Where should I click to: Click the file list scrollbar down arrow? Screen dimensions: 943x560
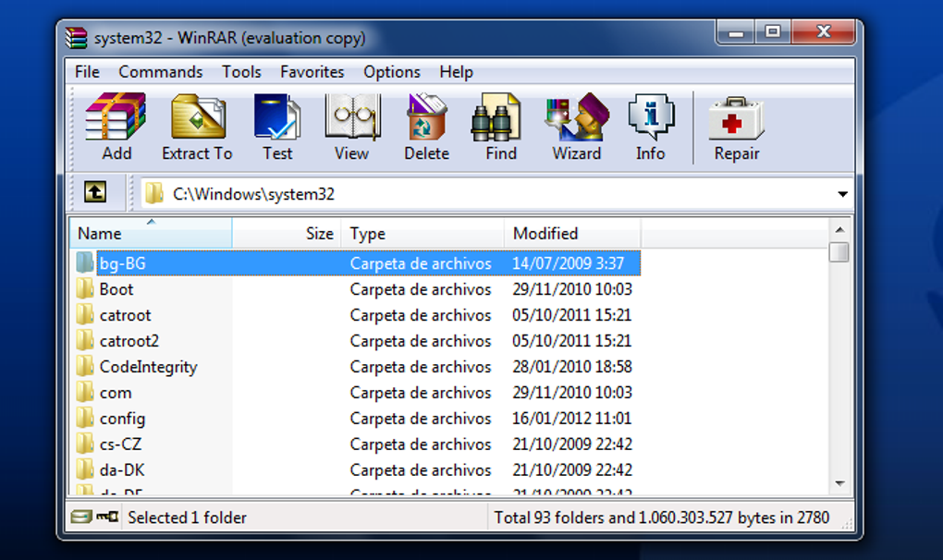point(839,482)
